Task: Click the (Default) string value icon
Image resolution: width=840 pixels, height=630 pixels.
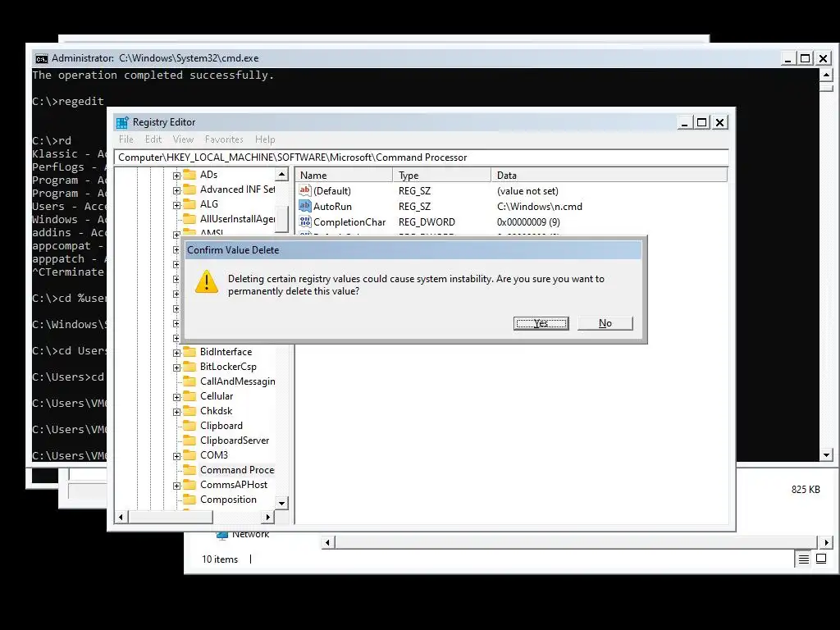Action: tap(305, 190)
